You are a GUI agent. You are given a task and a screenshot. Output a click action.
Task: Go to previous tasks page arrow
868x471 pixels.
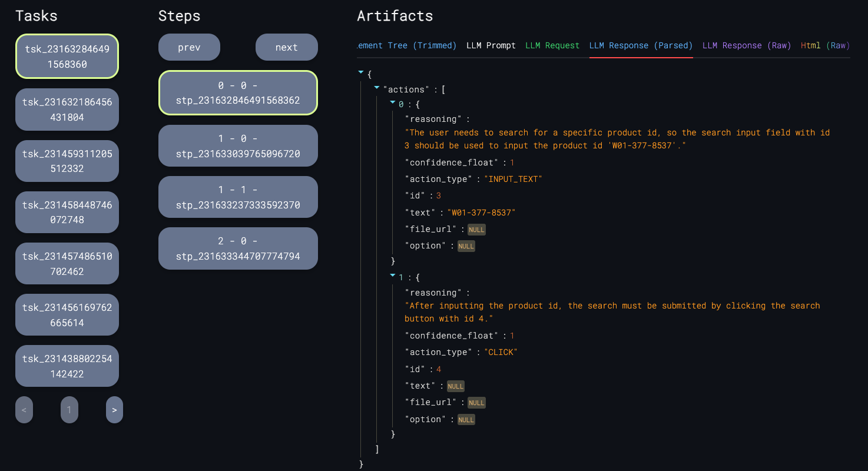coord(24,410)
